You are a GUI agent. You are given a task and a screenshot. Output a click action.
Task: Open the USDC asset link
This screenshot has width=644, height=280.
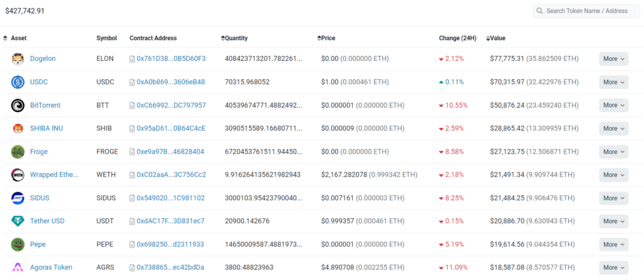pyautogui.click(x=39, y=82)
